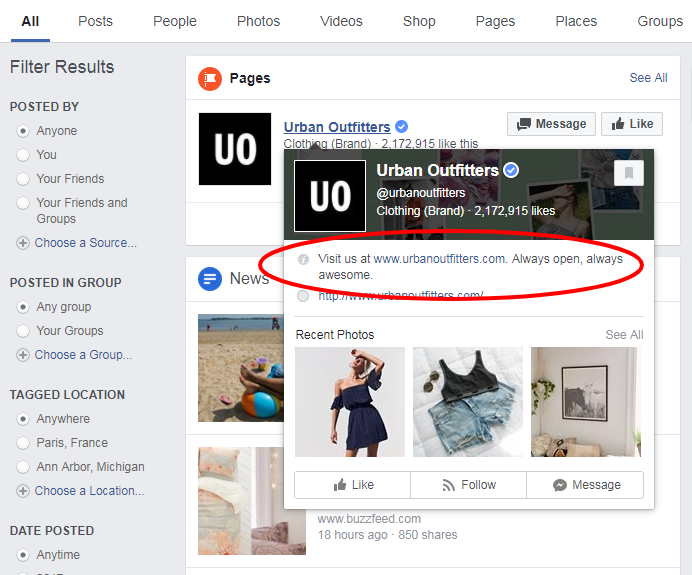The height and width of the screenshot is (575, 692).
Task: Click verified badge next to Urban Outfitters link
Action: click(401, 127)
